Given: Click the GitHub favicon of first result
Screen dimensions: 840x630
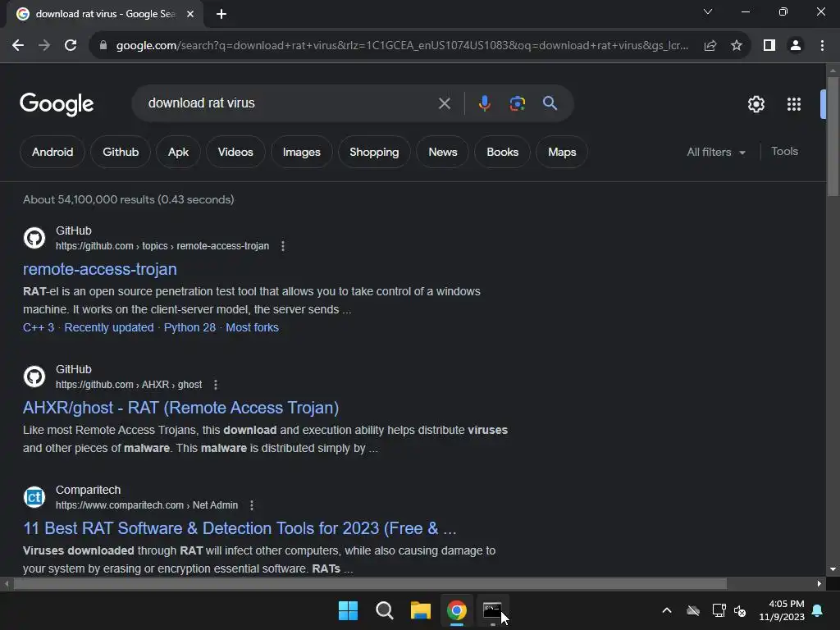Looking at the screenshot, I should (34, 238).
